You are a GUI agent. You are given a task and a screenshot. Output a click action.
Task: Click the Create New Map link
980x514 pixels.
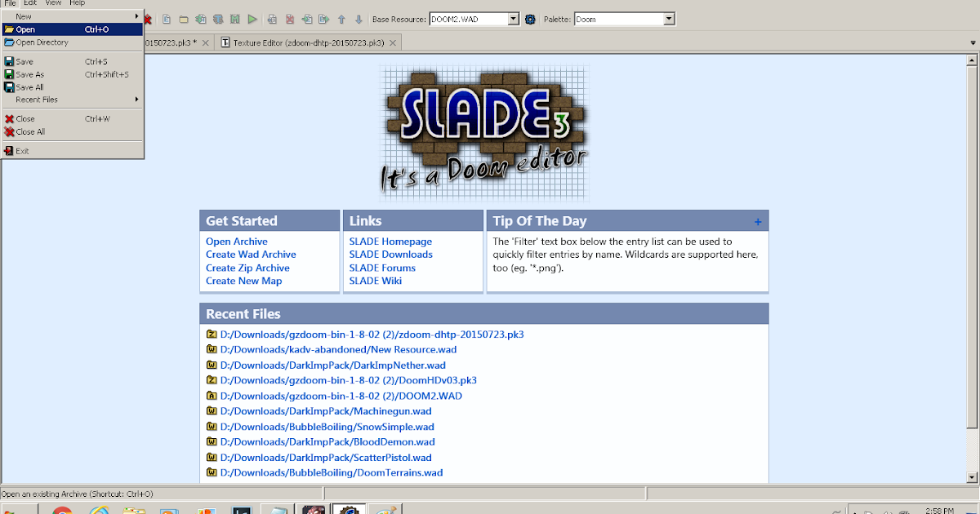click(244, 281)
